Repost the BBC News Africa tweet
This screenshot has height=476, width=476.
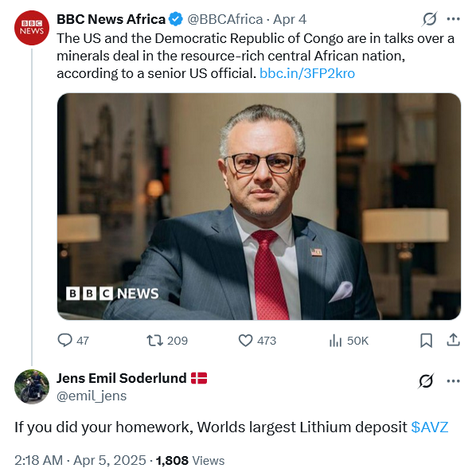point(155,341)
